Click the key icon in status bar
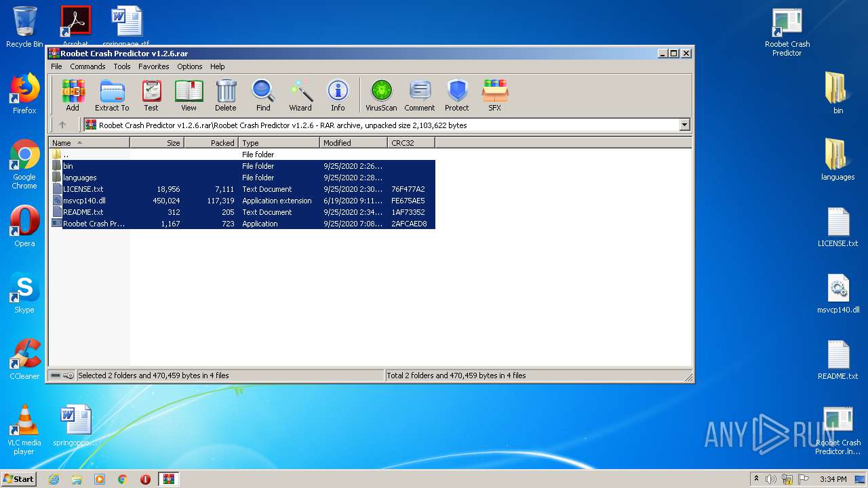868x488 pixels. 68,375
